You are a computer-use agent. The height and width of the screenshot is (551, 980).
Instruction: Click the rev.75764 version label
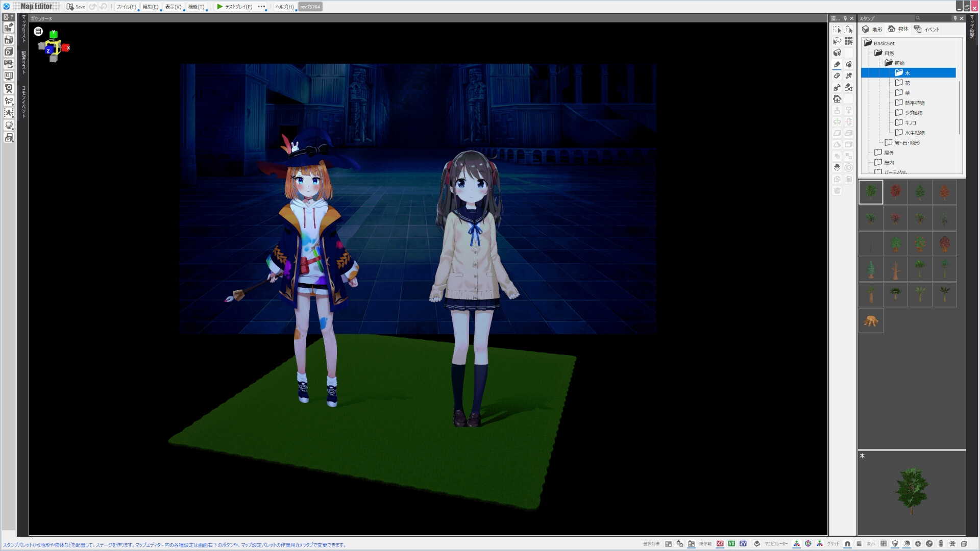(310, 7)
